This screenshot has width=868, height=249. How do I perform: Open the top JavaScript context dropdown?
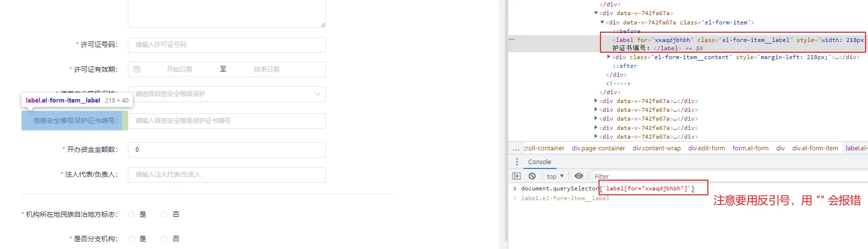coord(555,176)
